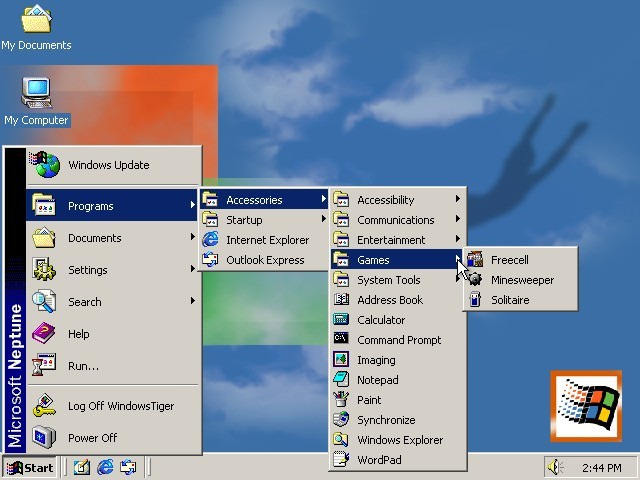The height and width of the screenshot is (480, 640).
Task: Launch Outlook Express from quick launch bar
Action: click(x=128, y=467)
